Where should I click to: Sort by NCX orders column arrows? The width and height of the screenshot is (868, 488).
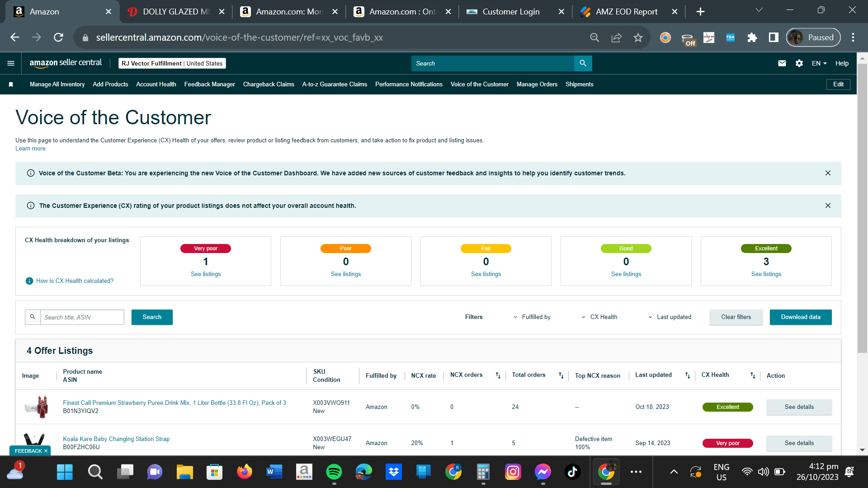498,375
